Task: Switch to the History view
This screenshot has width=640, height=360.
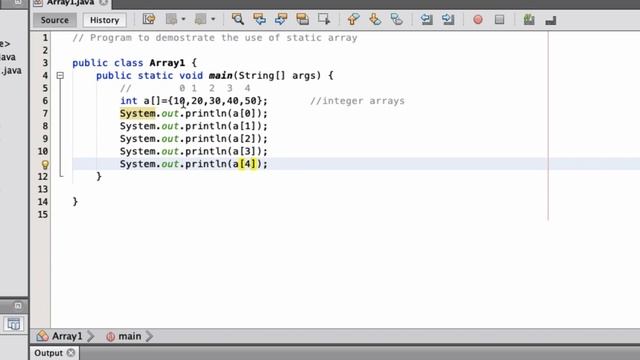Action: [104, 20]
